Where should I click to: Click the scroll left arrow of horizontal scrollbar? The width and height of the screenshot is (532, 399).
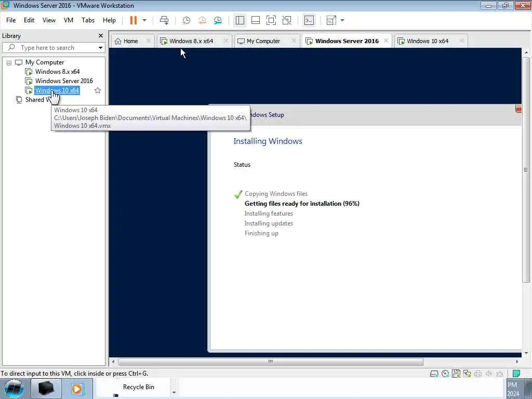pyautogui.click(x=113, y=362)
